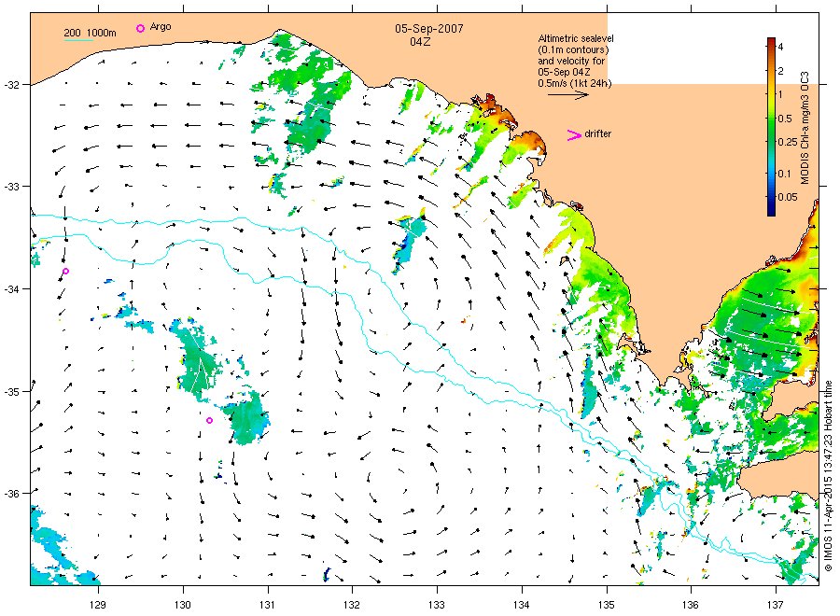Screen dimensions: 840x616
Task: Click the colorbar value 0.5
Action: click(785, 119)
